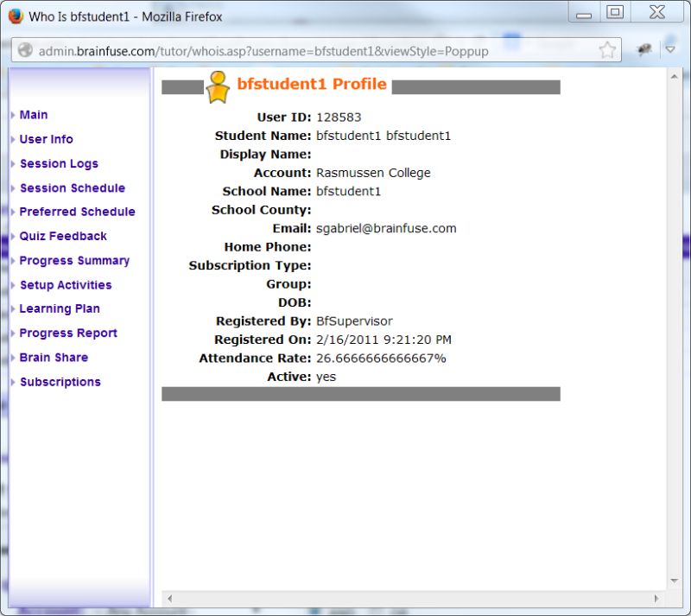
Task: Open User Info in the sidebar
Action: tap(47, 139)
